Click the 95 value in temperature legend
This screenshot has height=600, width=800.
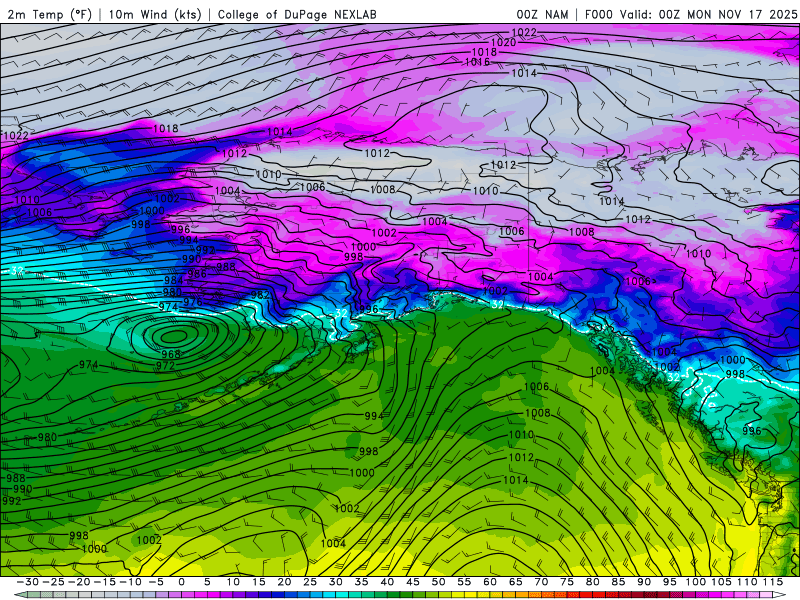point(669,582)
